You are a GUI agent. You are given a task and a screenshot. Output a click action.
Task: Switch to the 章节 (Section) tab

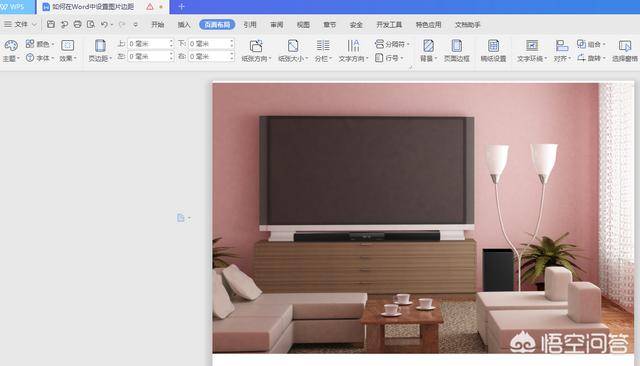[x=330, y=24]
